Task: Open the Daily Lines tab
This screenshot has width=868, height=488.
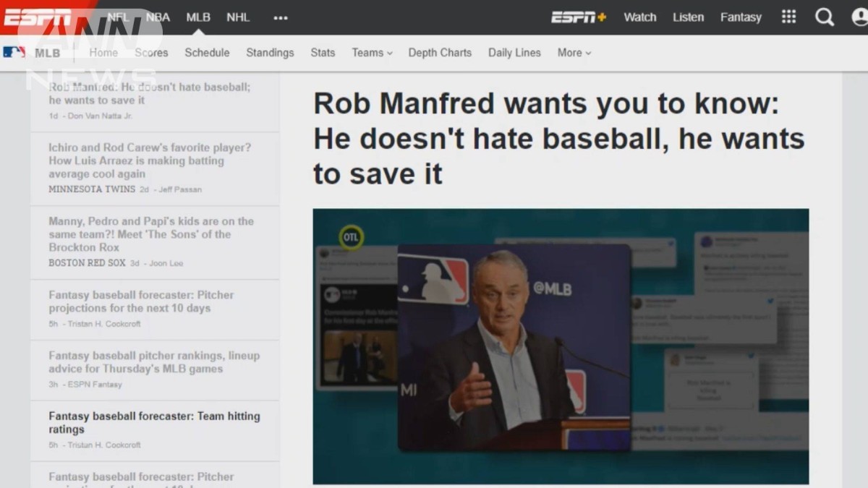Action: coord(514,53)
